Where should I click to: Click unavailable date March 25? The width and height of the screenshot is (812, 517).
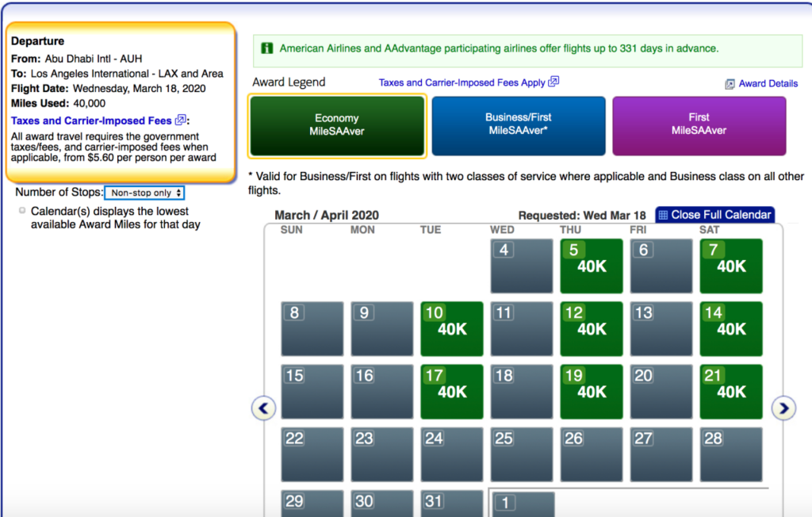pos(522,454)
